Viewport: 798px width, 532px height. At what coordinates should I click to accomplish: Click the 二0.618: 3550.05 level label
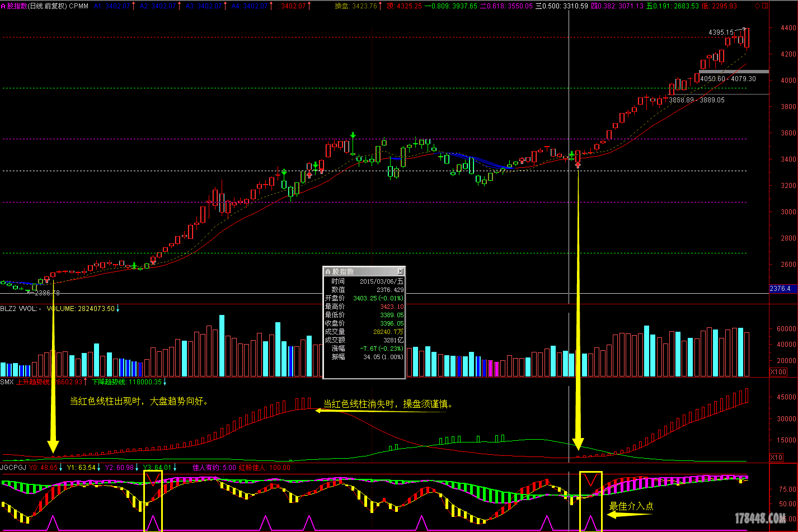pyautogui.click(x=506, y=6)
